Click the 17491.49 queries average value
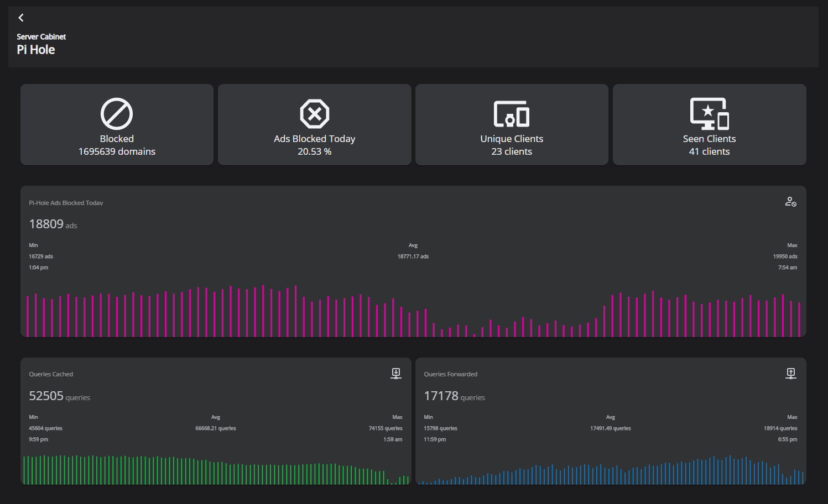The height and width of the screenshot is (504, 828). [611, 428]
